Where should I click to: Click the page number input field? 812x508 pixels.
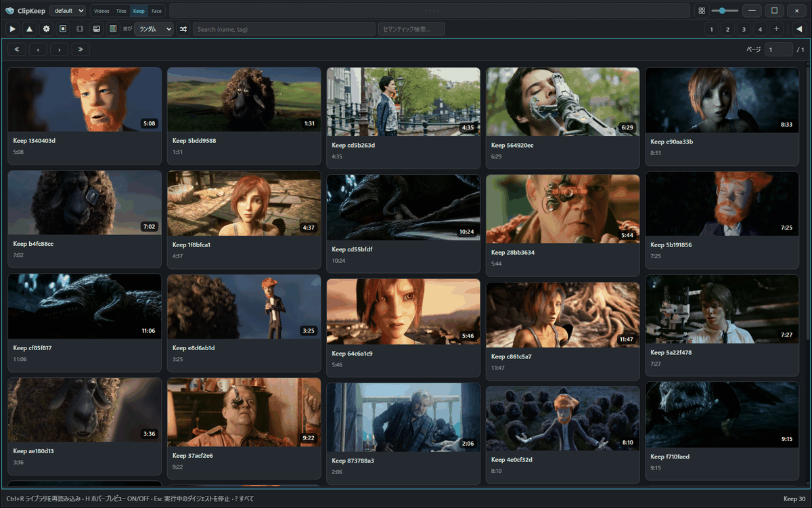pyautogui.click(x=779, y=49)
